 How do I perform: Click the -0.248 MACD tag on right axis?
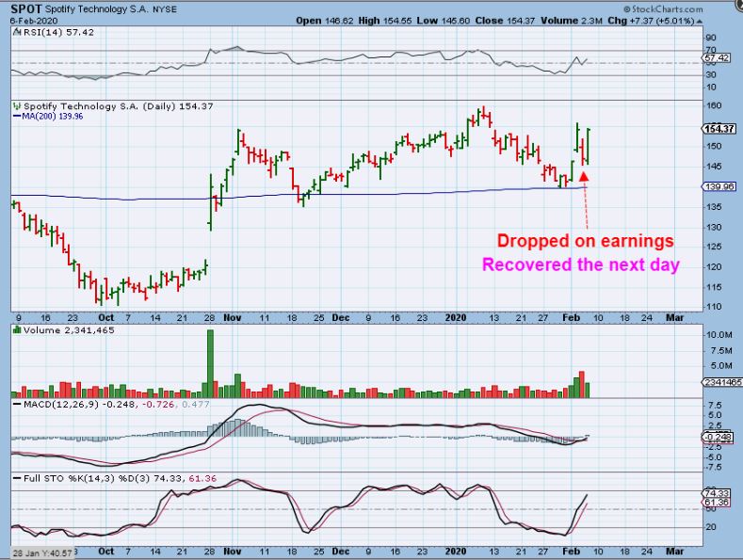click(x=718, y=437)
